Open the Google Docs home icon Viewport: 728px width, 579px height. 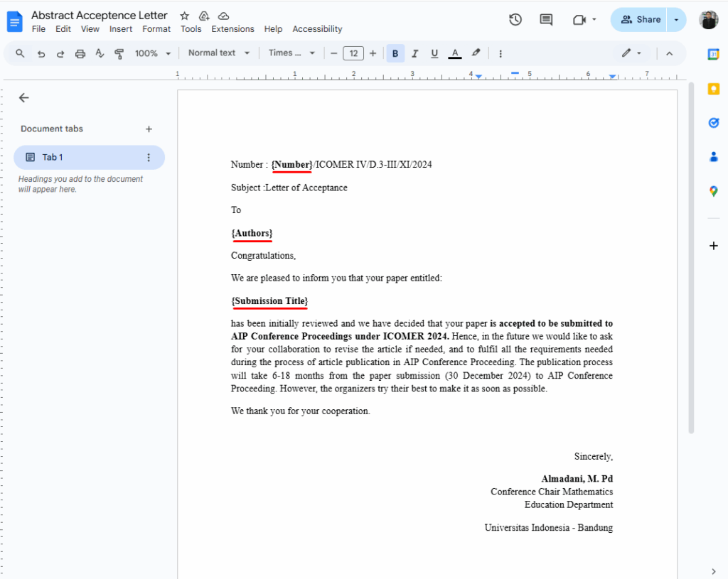tap(14, 21)
